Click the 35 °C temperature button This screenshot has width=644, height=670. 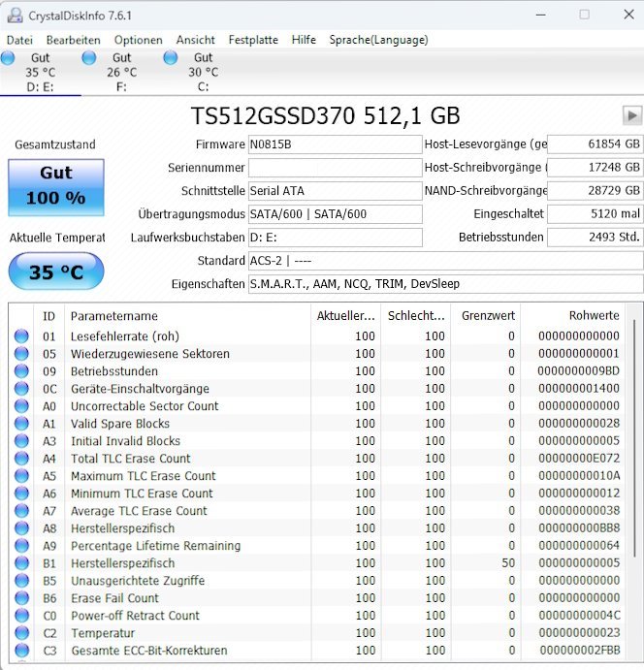click(x=56, y=271)
